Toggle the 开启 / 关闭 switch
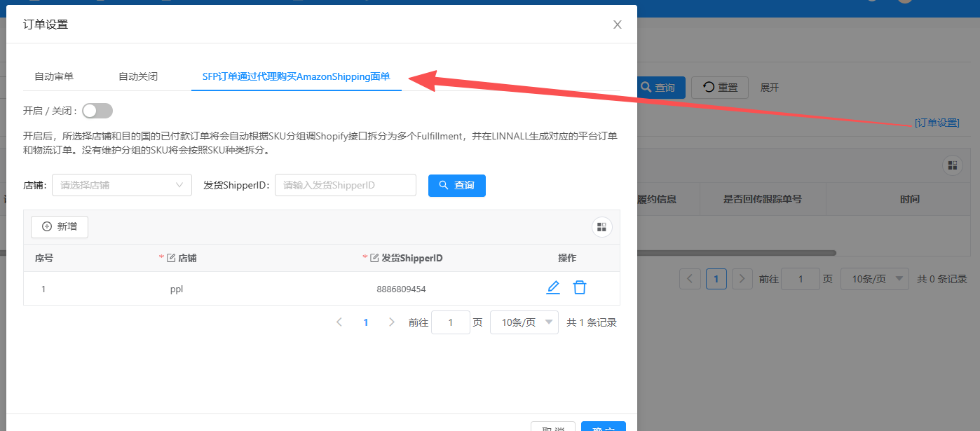 [x=97, y=111]
